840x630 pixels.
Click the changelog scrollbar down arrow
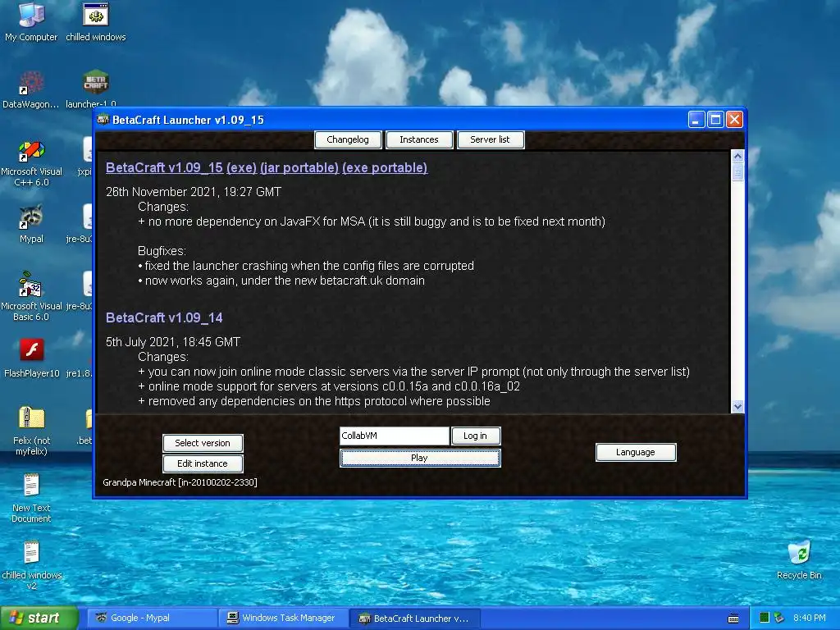[x=737, y=407]
